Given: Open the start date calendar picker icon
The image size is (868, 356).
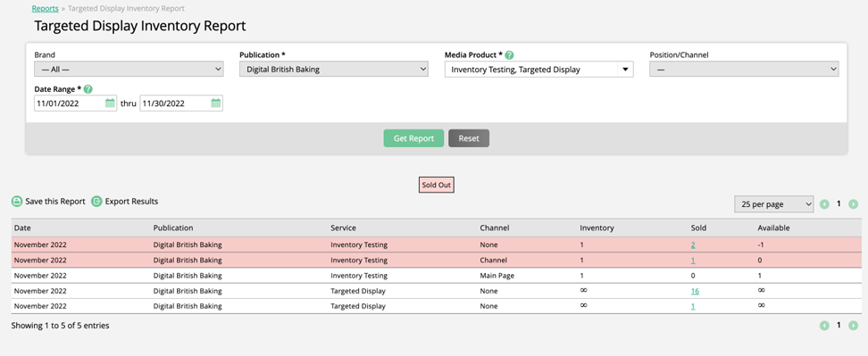Looking at the screenshot, I should 110,103.
